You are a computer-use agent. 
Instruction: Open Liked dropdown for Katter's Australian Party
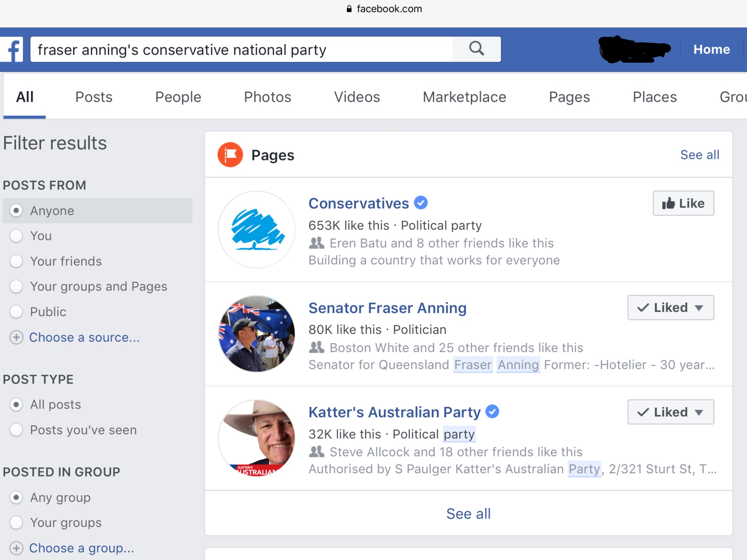pos(671,412)
